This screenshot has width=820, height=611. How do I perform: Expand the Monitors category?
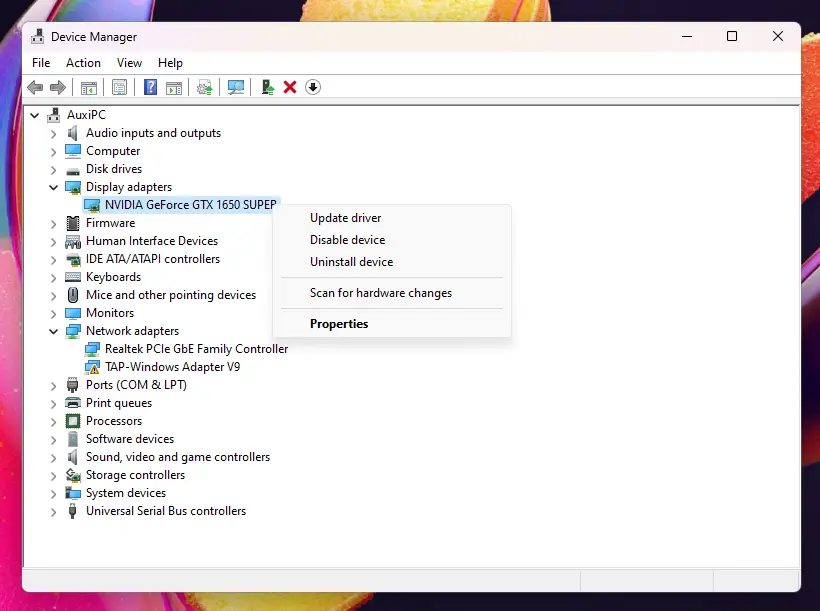[x=53, y=313]
